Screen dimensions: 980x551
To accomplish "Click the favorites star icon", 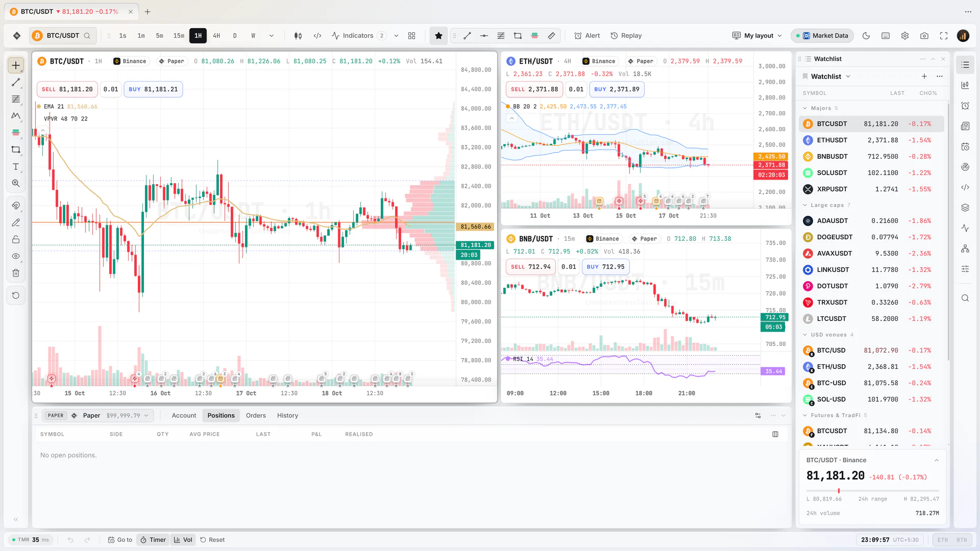I will coord(438,36).
